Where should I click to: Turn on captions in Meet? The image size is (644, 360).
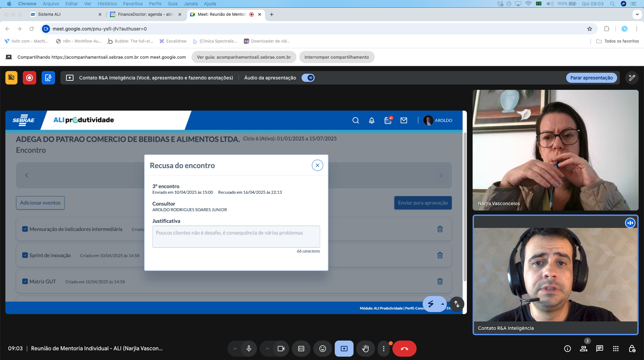pyautogui.click(x=301, y=349)
